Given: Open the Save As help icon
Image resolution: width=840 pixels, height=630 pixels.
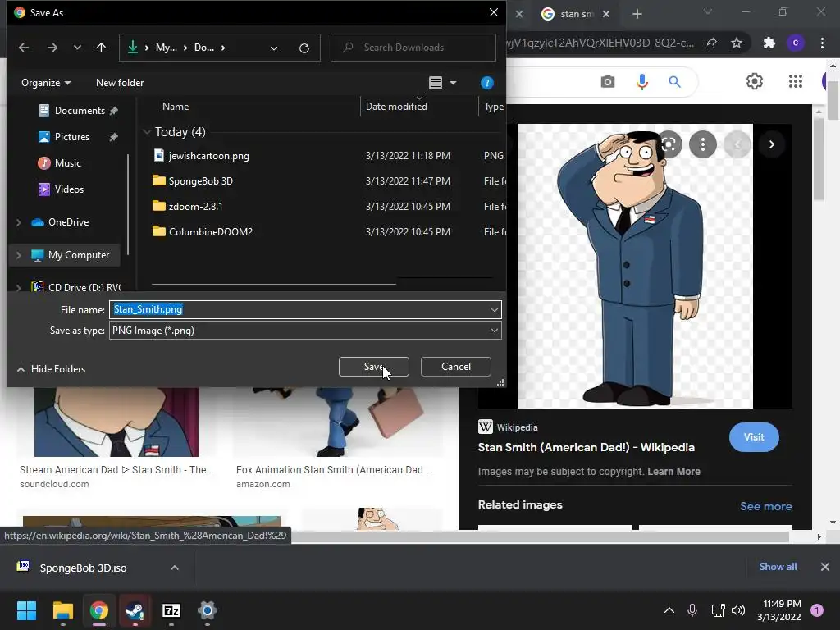Looking at the screenshot, I should click(486, 83).
